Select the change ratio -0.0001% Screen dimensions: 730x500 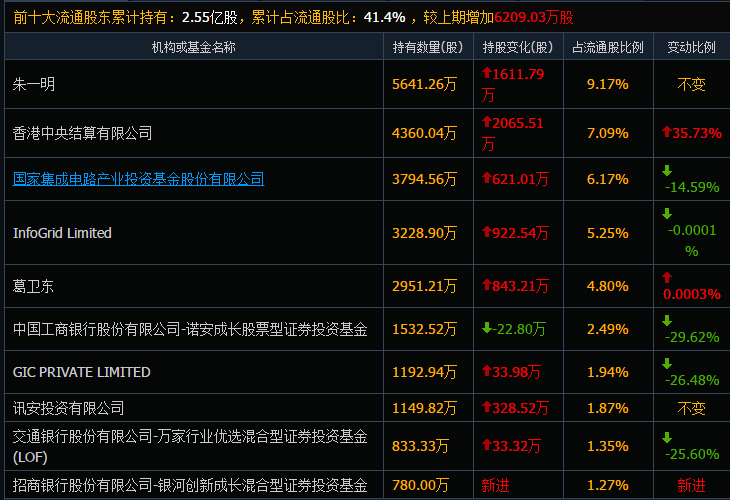pyautogui.click(x=691, y=233)
